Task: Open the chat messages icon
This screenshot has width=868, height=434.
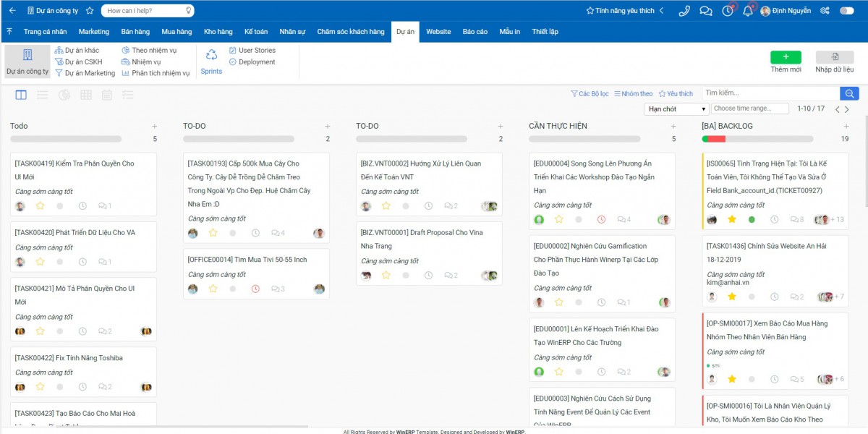Action: pos(706,11)
